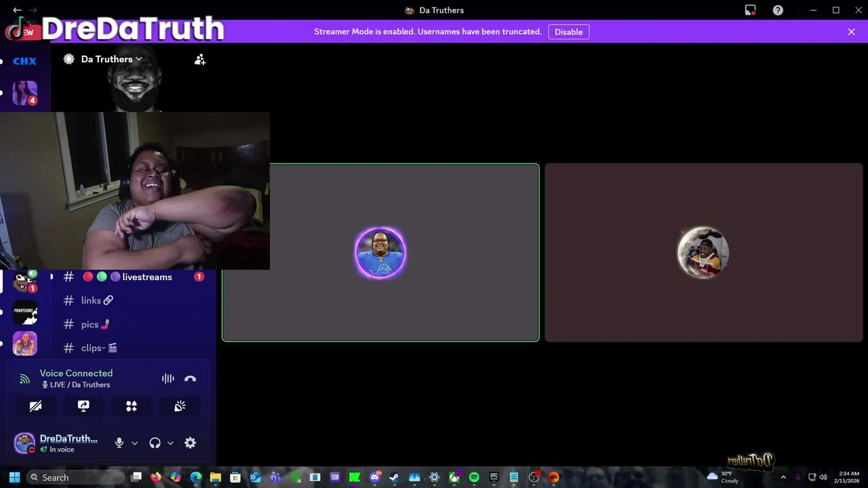Go back with the arrow in title bar
The width and height of the screenshot is (868, 488).
[17, 10]
